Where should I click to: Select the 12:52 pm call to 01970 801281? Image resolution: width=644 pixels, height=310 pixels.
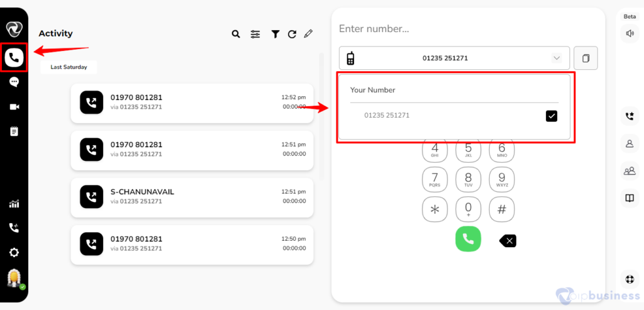point(192,102)
